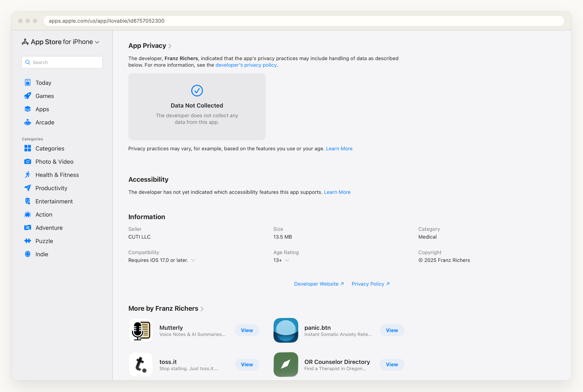Click the Entertainment popcorn icon
This screenshot has width=583, height=392.
click(28, 201)
